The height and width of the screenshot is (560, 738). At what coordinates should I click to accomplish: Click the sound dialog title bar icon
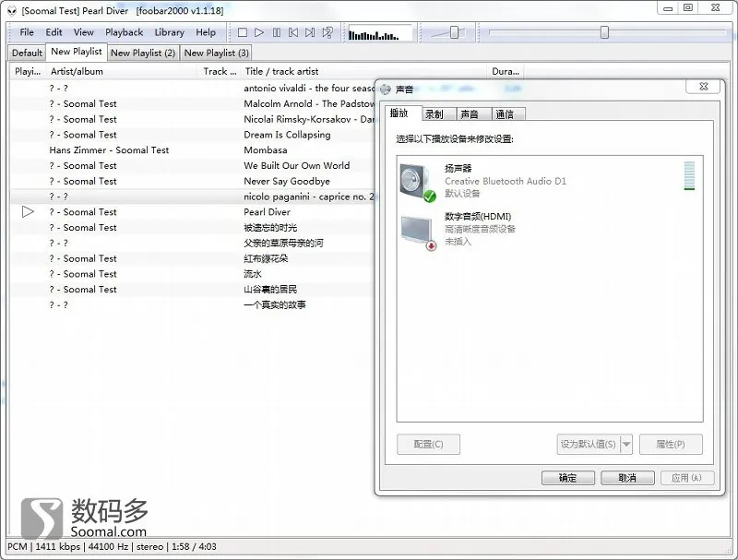coord(386,89)
